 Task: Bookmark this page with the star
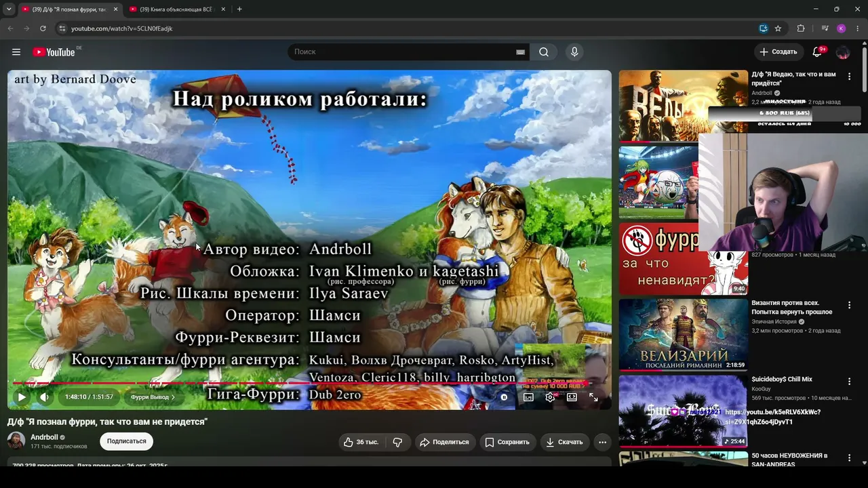[778, 28]
